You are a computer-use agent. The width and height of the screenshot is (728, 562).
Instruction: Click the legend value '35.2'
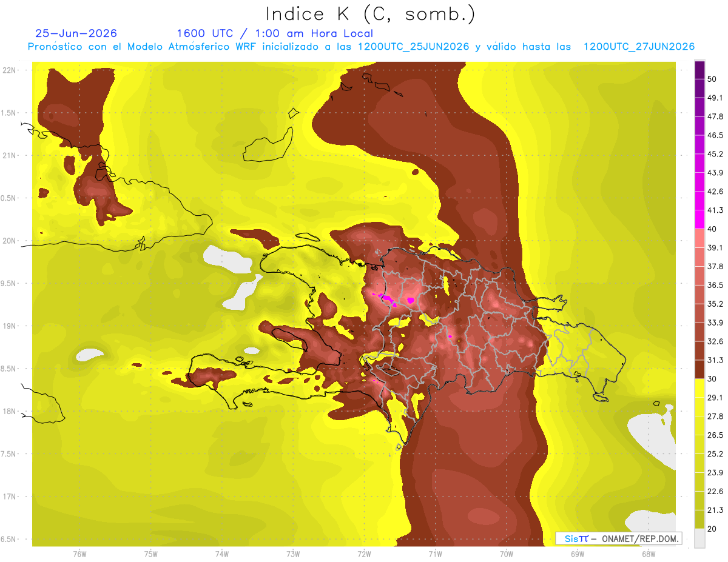(715, 304)
